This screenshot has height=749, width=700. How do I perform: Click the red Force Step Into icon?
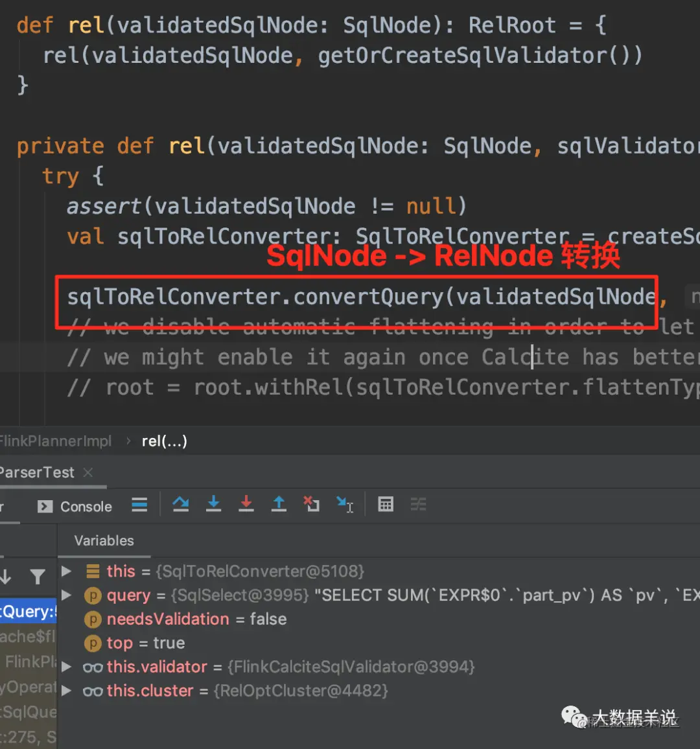(x=246, y=505)
